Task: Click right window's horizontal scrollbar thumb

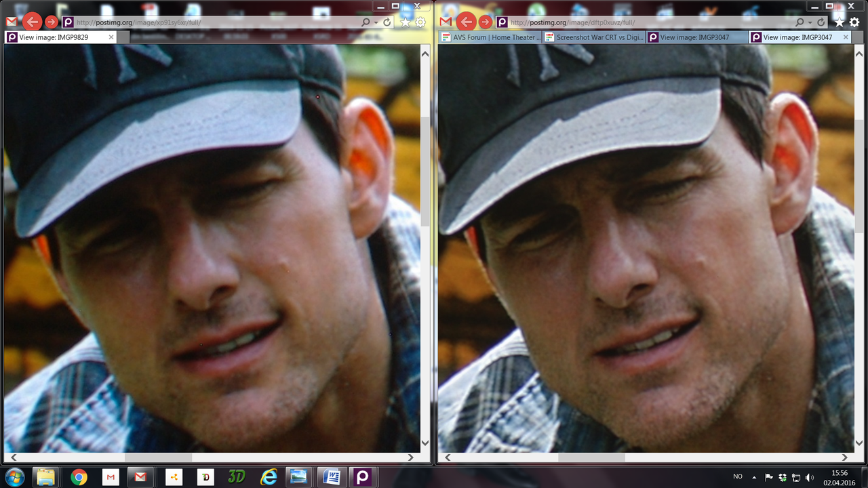Action: (591, 457)
